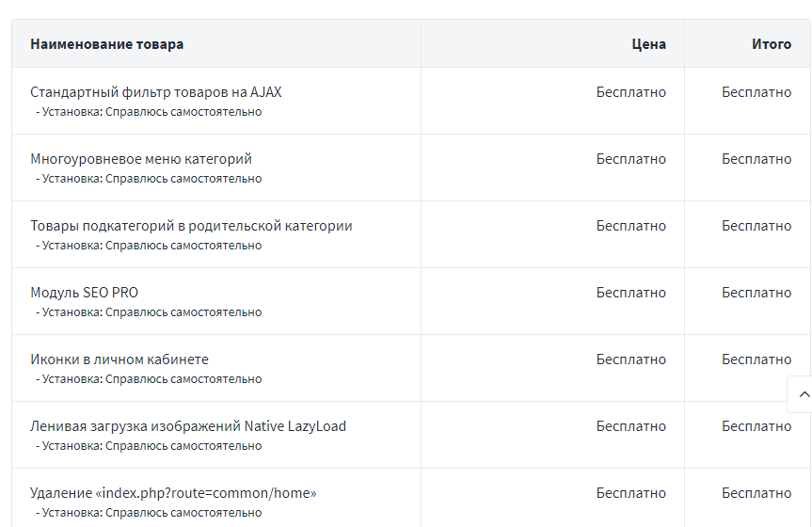Image resolution: width=812 pixels, height=527 pixels.
Task: Click Цена value in Товары подкатегорий row
Action: click(630, 226)
